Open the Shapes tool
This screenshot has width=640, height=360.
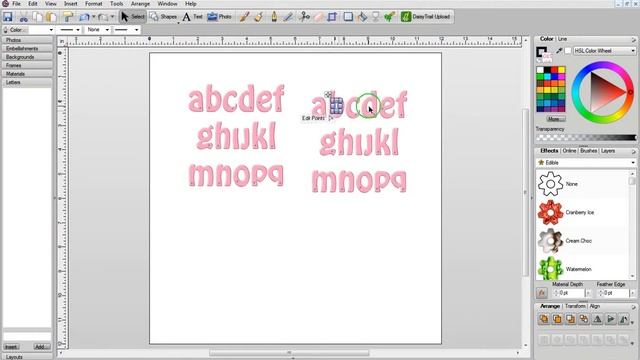point(163,17)
